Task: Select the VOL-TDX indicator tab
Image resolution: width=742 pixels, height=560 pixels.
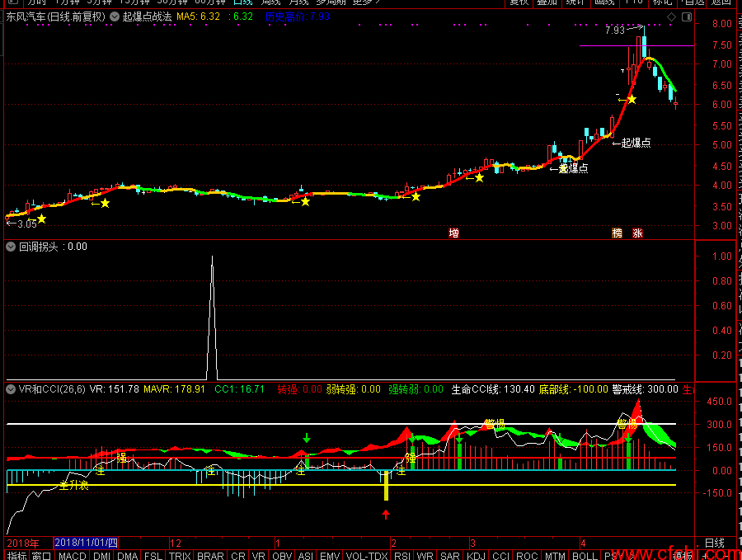Action: tap(367, 555)
